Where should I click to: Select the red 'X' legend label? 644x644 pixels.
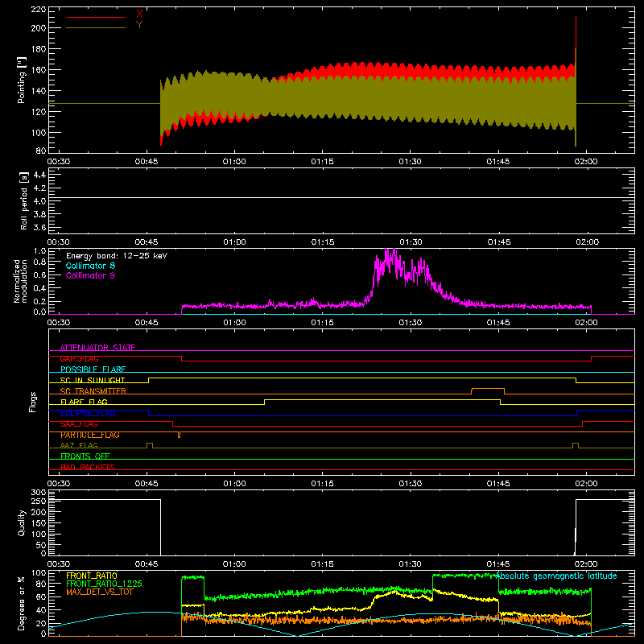[139, 14]
